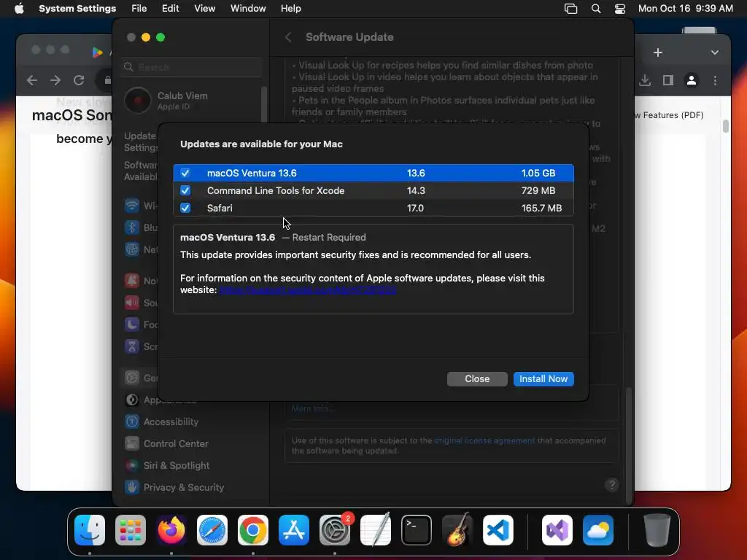747x560 pixels.
Task: Open the File menu
Action: pyautogui.click(x=139, y=9)
